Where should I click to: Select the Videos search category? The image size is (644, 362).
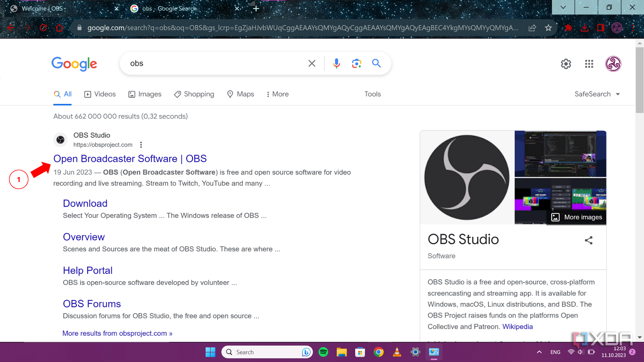coord(100,94)
